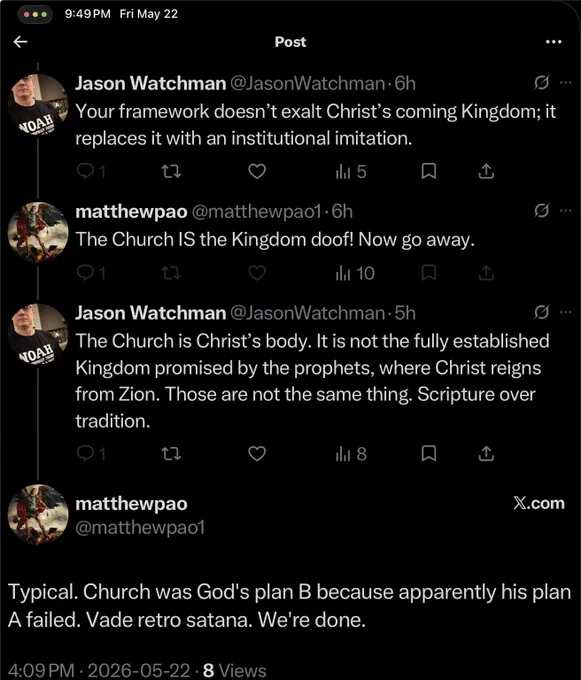
Task: Bookmark the post about institutional imitation
Action: (429, 171)
